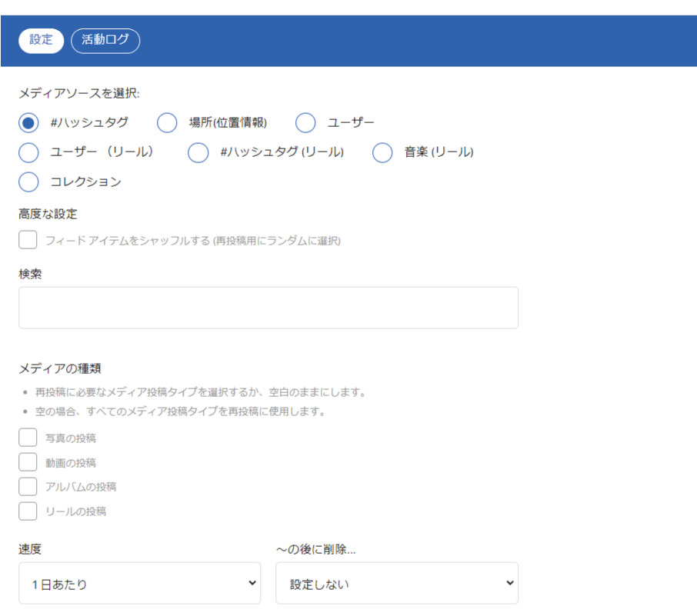
Task: Select the コレクション radio button
Action: coord(28,182)
